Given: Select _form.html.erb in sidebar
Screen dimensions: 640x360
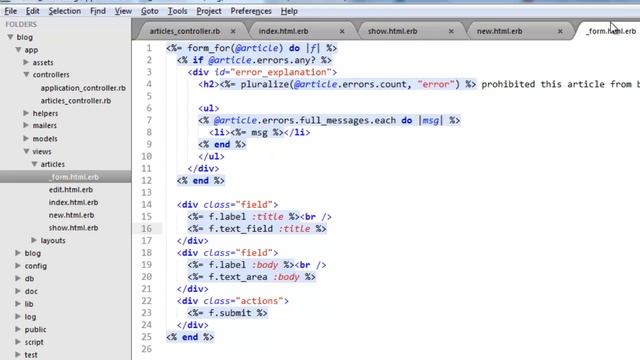Looking at the screenshot, I should [73, 177].
